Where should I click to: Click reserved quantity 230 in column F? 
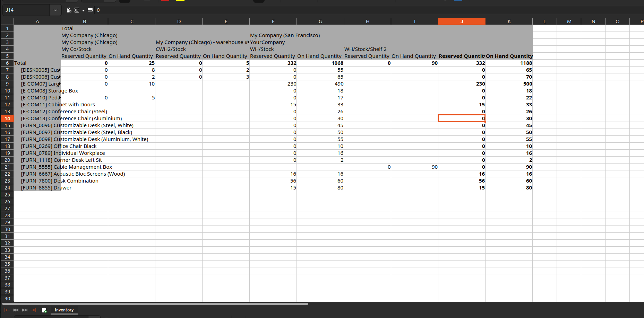pyautogui.click(x=273, y=84)
